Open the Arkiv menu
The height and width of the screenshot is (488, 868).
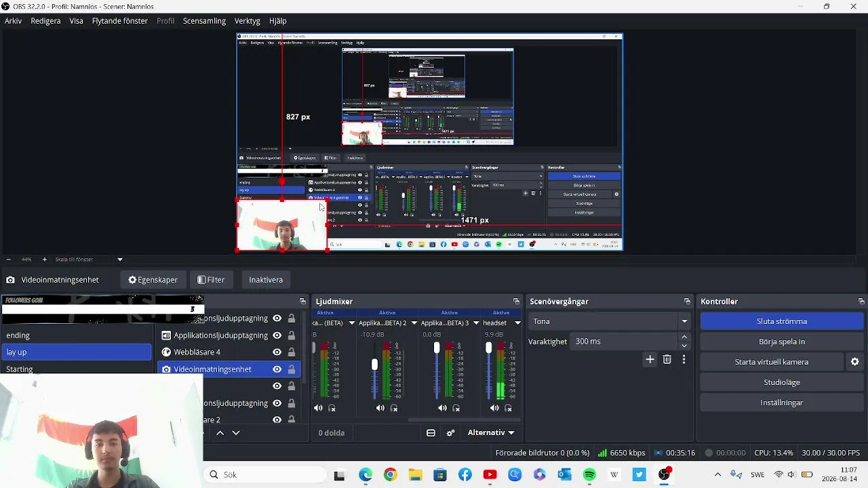14,21
